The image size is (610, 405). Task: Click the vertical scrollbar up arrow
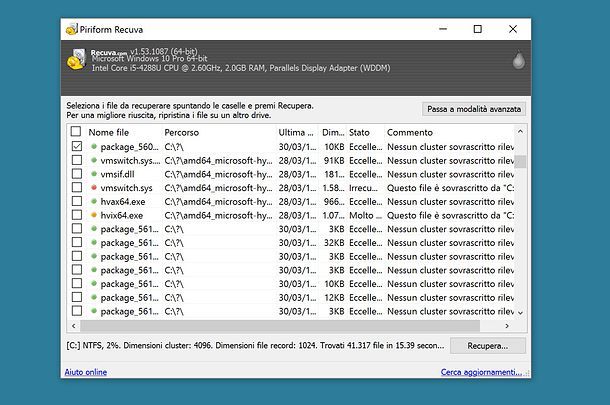[x=521, y=132]
